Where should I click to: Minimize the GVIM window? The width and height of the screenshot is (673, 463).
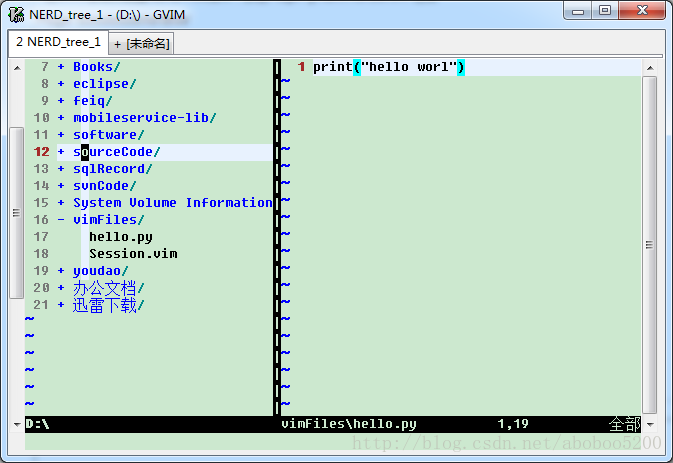[578, 11]
